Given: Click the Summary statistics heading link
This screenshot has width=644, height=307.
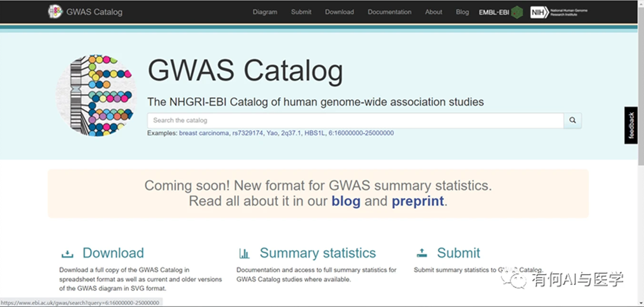Looking at the screenshot, I should coord(318,253).
